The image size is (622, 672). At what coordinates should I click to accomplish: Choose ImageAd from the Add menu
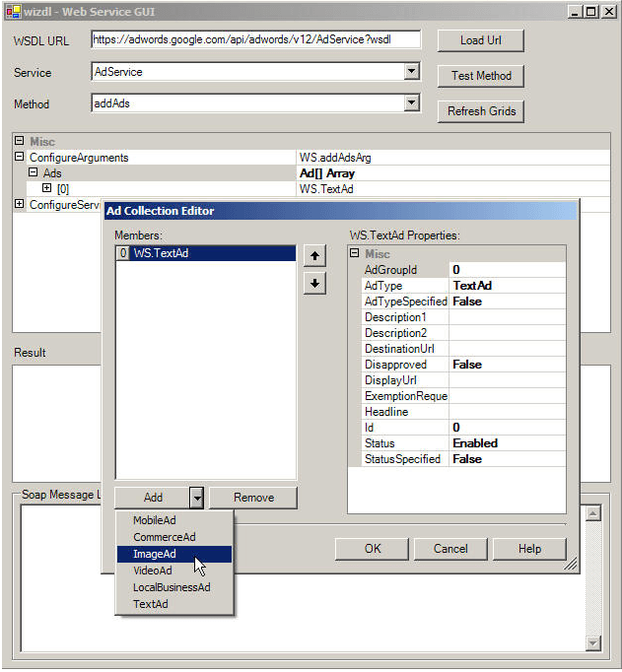pyautogui.click(x=174, y=554)
